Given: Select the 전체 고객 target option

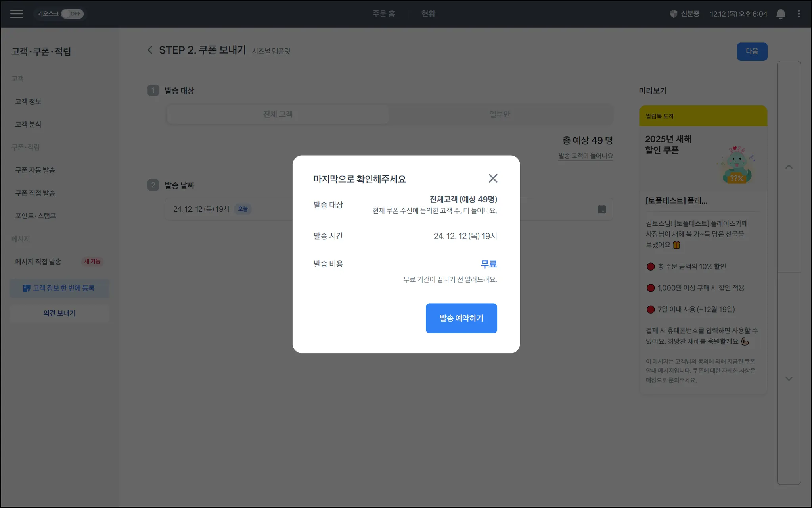Looking at the screenshot, I should 278,114.
